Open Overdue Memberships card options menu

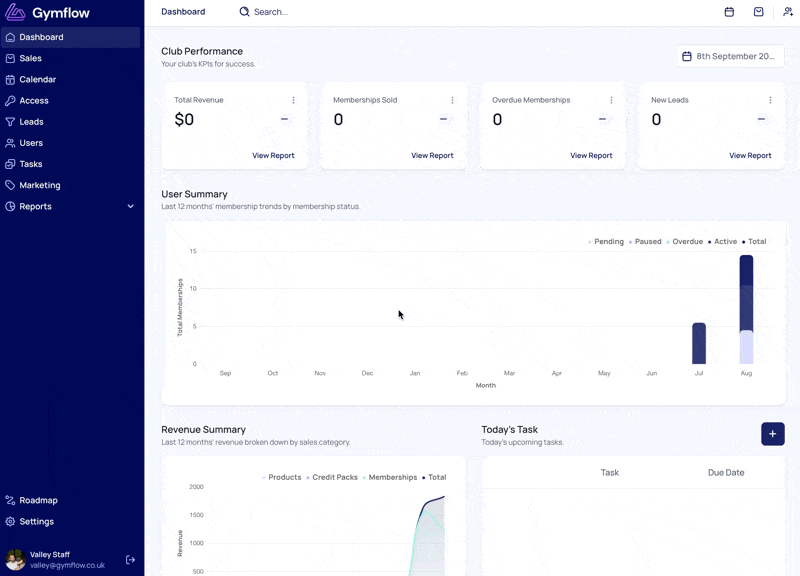[x=611, y=100]
